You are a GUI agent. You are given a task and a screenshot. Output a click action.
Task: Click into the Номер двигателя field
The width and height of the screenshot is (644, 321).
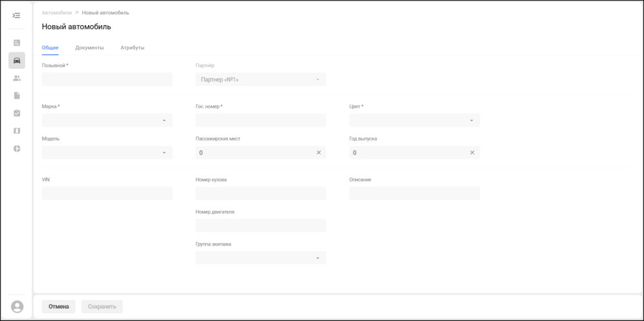[x=261, y=226]
